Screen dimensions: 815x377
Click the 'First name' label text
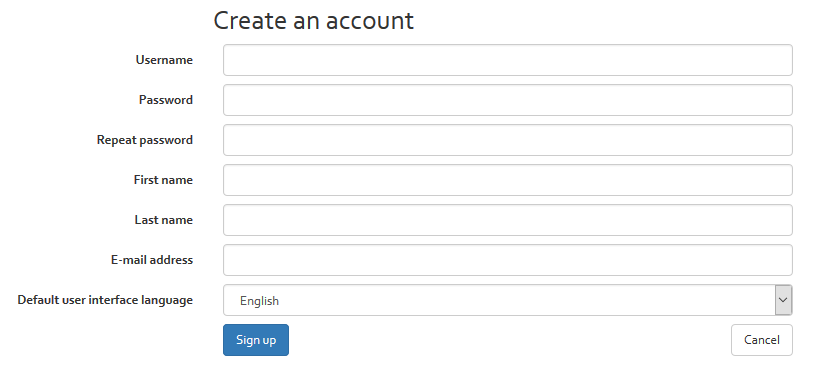coord(163,180)
